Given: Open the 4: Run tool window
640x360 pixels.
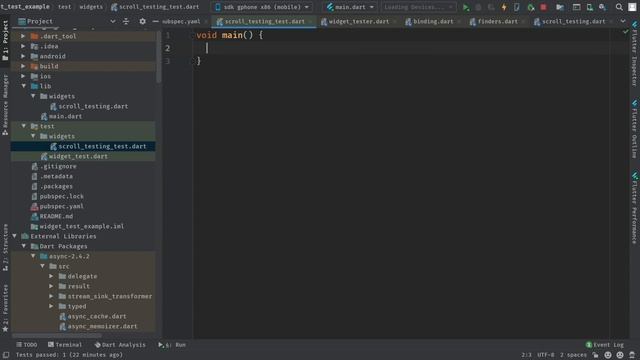Looking at the screenshot, I should click(172, 345).
